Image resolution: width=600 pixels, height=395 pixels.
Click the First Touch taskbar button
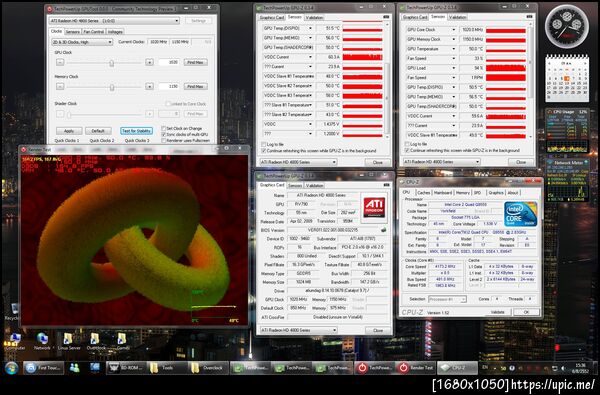(x=44, y=368)
